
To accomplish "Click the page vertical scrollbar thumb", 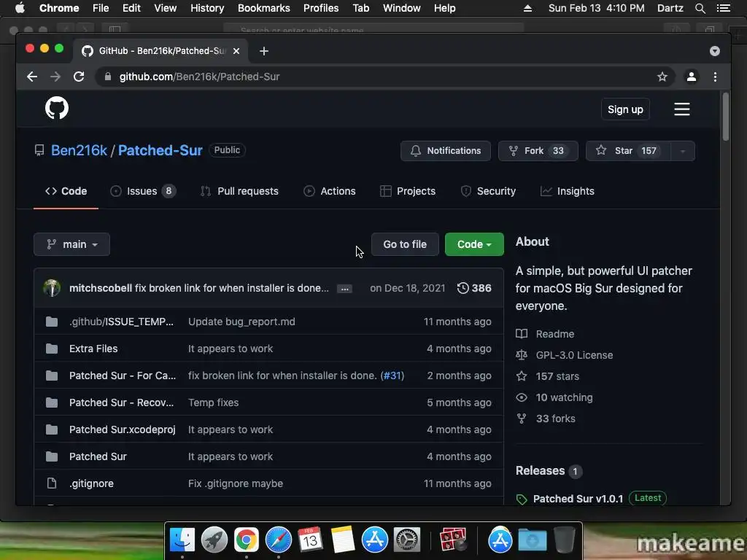I will click(726, 117).
